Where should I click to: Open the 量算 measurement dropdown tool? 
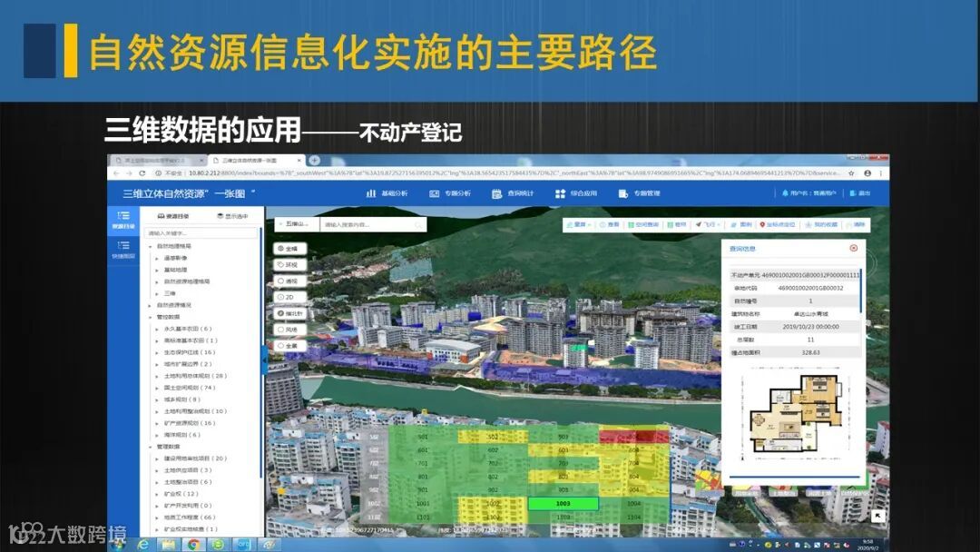click(579, 224)
